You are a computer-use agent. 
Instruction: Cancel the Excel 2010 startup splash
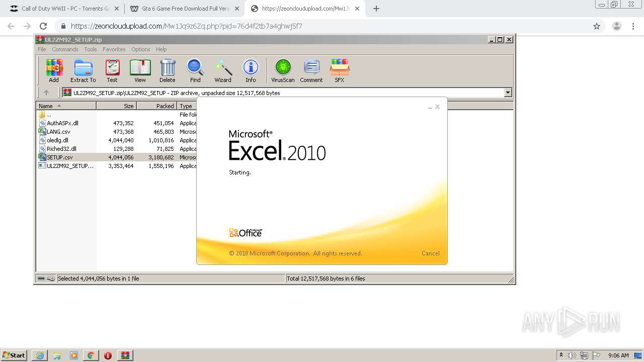click(x=430, y=253)
